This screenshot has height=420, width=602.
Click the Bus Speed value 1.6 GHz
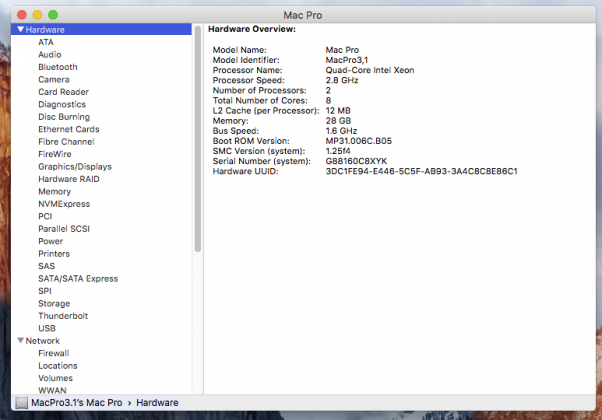click(341, 131)
